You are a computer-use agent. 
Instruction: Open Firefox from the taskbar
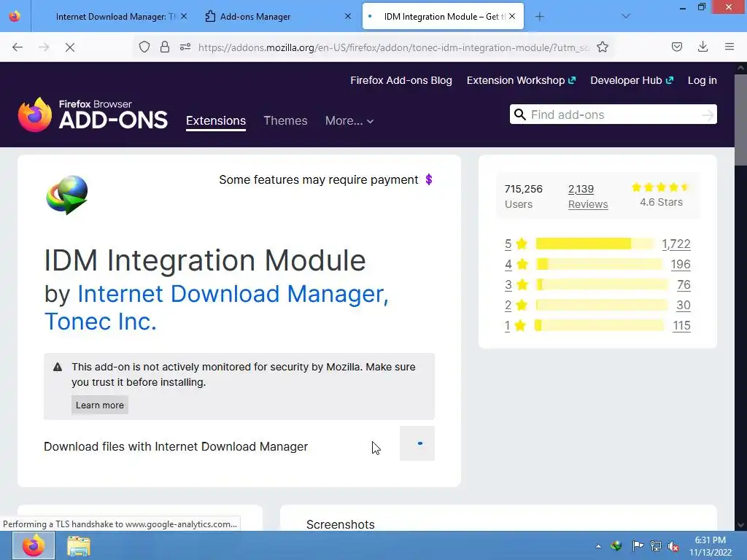(x=34, y=545)
